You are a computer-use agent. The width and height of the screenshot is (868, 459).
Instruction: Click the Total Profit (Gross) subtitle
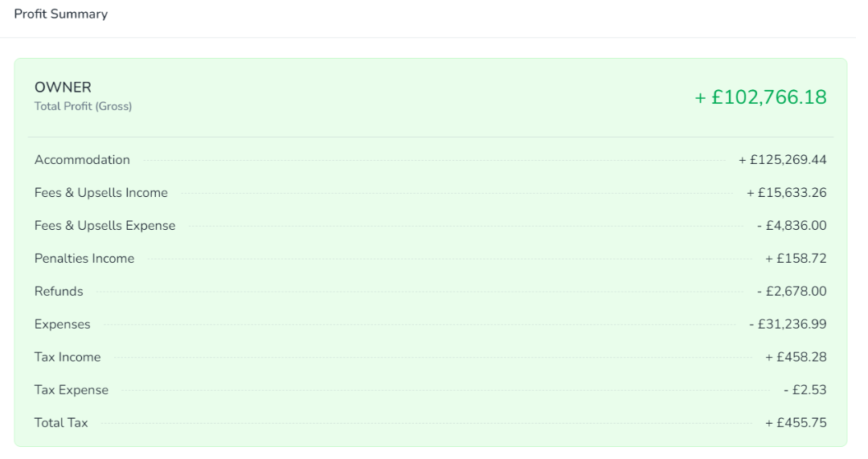[x=83, y=106]
